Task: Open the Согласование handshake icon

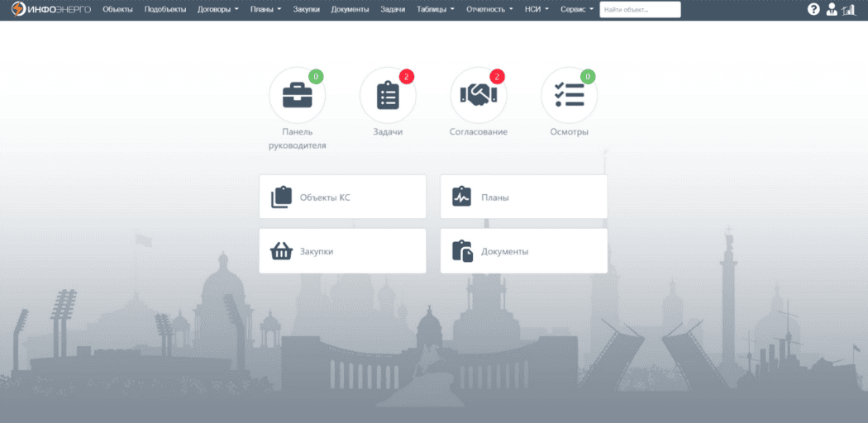Action: (x=479, y=95)
